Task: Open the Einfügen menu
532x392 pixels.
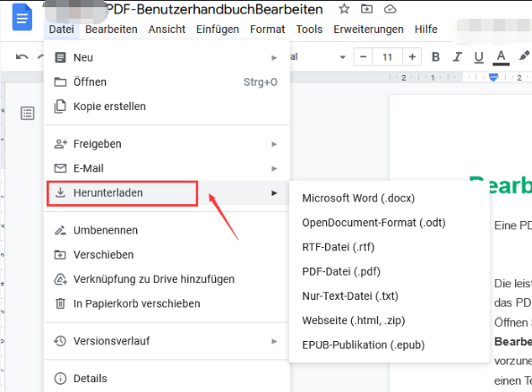Action: (x=218, y=30)
